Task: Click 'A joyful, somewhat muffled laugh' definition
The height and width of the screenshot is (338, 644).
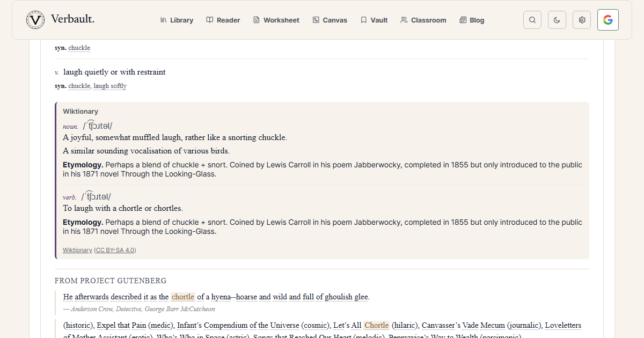Action: (175, 137)
